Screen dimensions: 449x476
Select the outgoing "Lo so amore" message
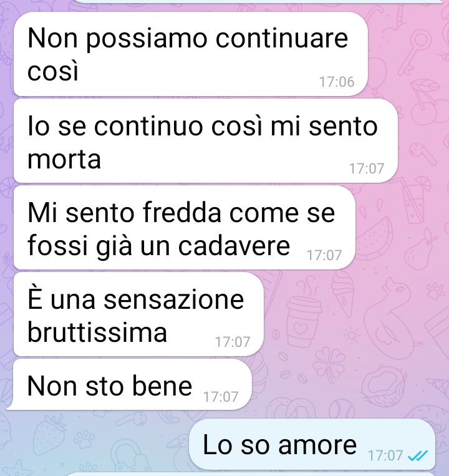point(312,444)
